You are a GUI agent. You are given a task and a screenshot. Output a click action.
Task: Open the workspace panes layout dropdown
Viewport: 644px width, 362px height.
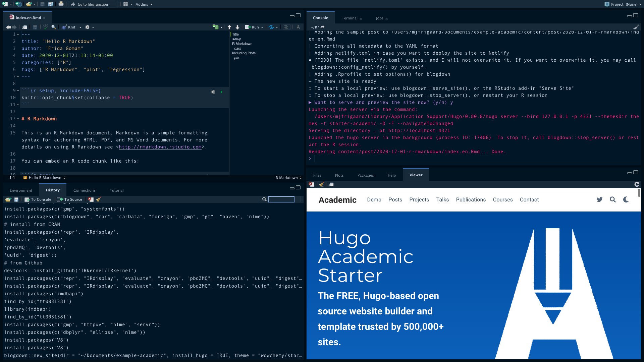128,4
